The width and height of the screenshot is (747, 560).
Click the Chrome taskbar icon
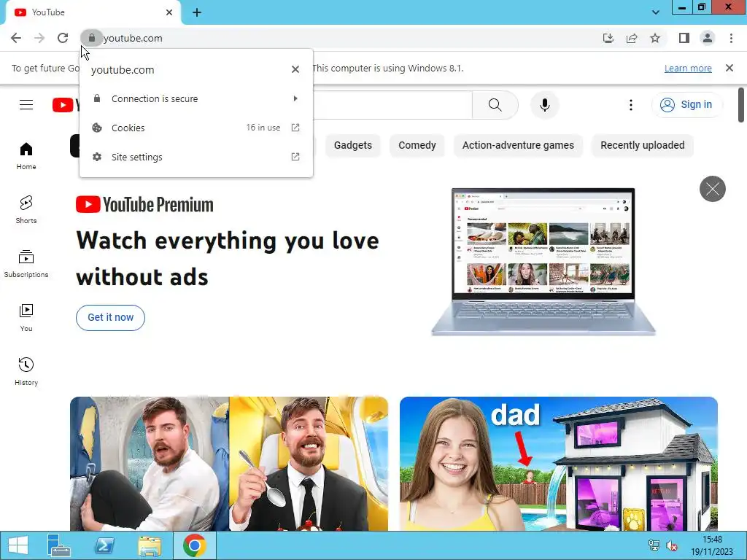[194, 545]
